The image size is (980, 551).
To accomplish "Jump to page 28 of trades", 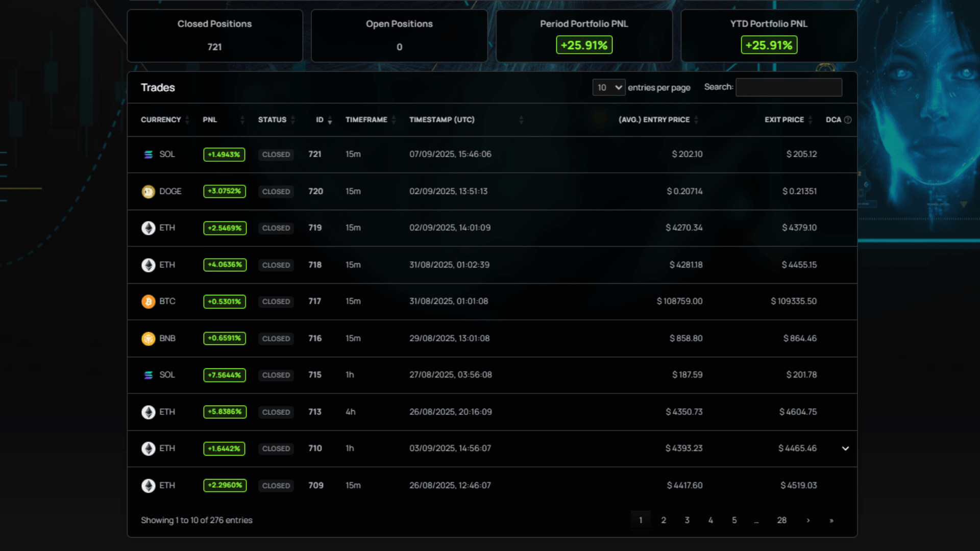I will [x=781, y=520].
